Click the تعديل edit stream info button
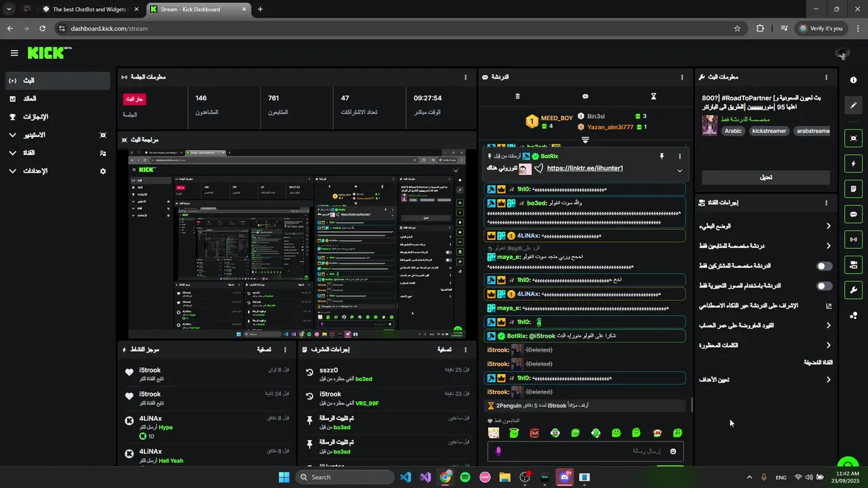The height and width of the screenshot is (488, 868). pos(766,178)
